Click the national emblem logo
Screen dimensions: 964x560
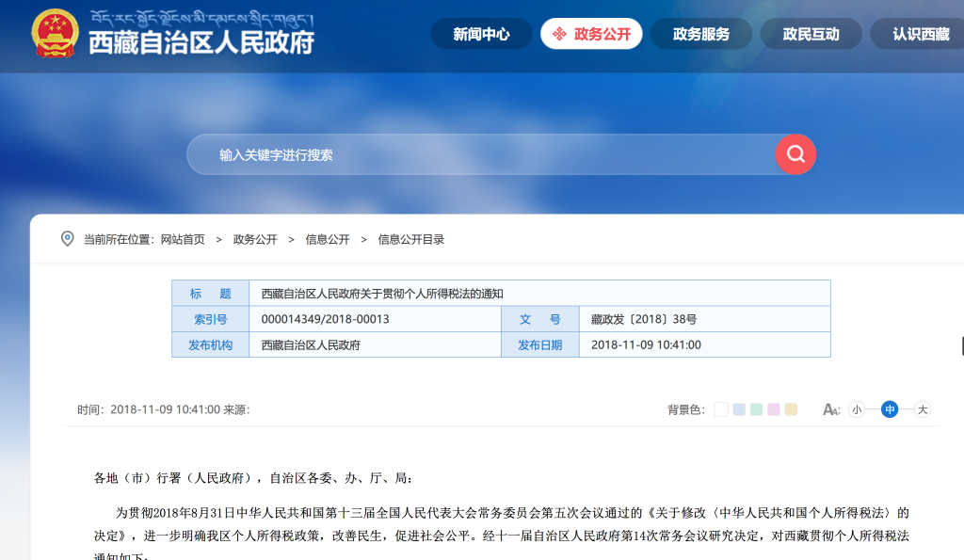click(x=55, y=35)
